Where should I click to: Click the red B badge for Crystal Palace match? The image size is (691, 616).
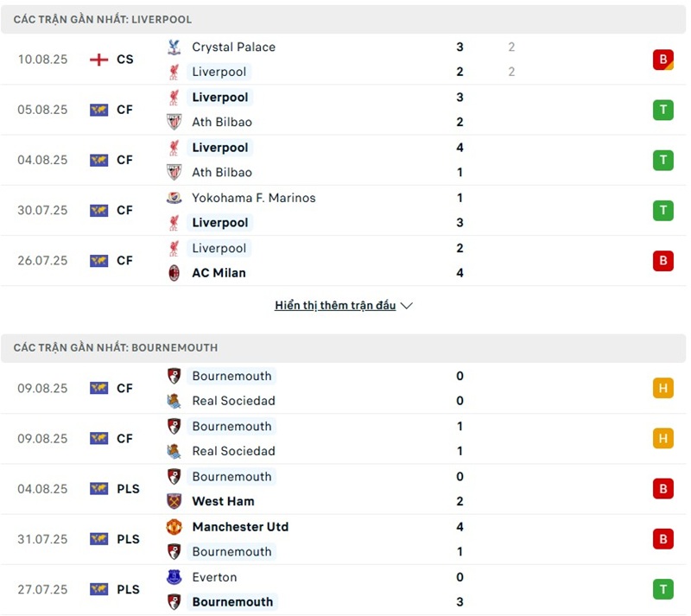(x=662, y=60)
